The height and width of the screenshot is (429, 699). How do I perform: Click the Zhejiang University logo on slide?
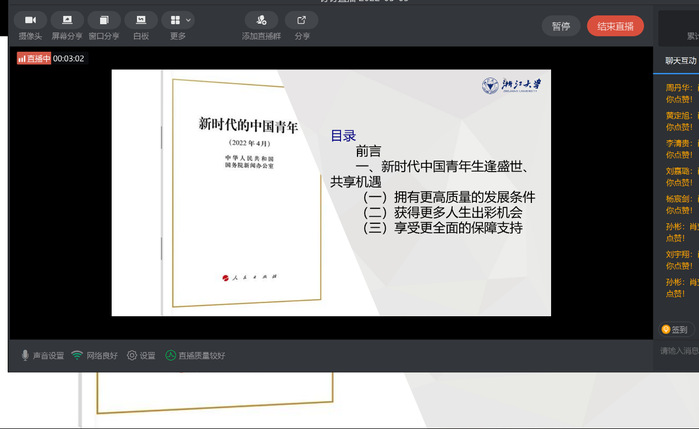pos(511,86)
